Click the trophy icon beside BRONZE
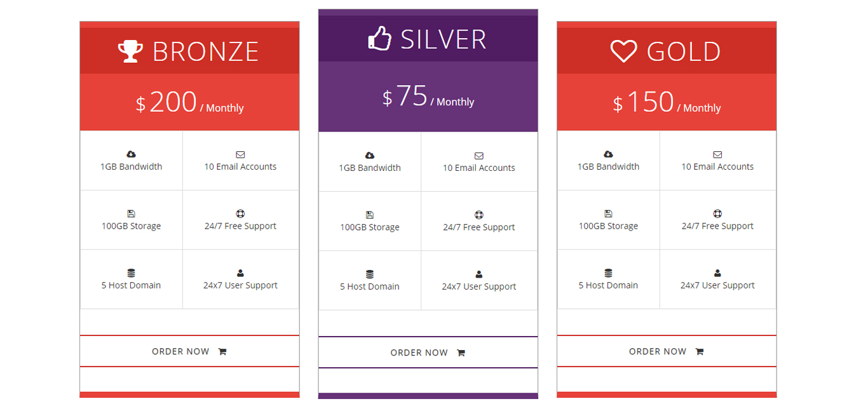This screenshot has height=411, width=868. click(130, 51)
